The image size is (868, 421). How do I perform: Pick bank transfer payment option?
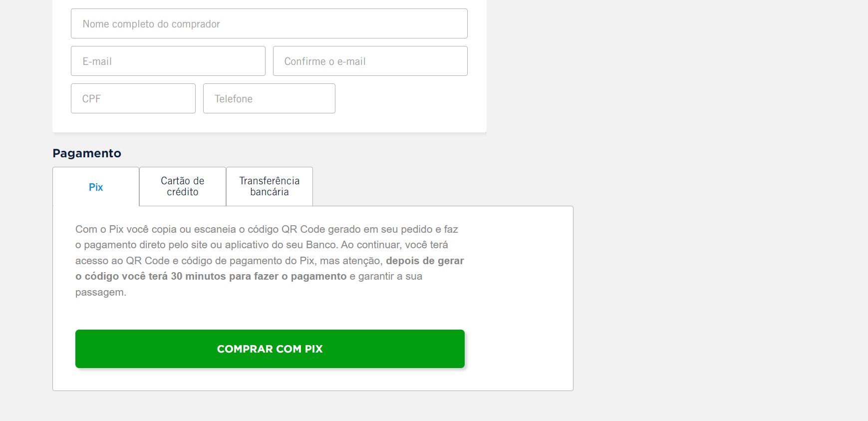tap(270, 186)
